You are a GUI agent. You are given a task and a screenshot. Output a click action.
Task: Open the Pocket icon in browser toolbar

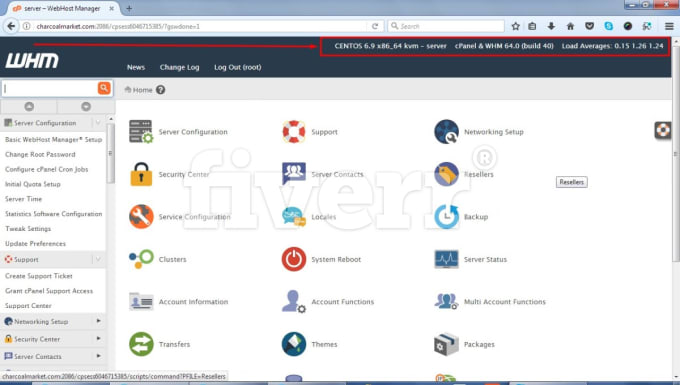(x=589, y=26)
